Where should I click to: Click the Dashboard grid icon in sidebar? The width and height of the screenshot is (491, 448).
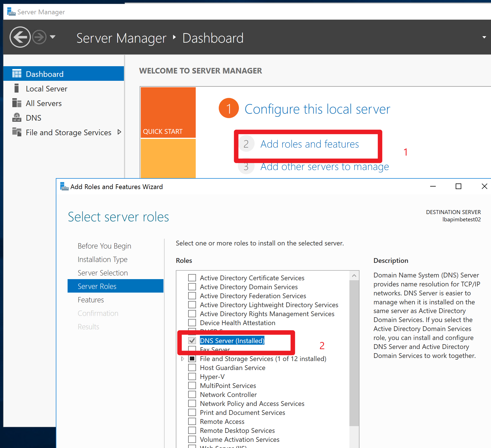(x=17, y=74)
